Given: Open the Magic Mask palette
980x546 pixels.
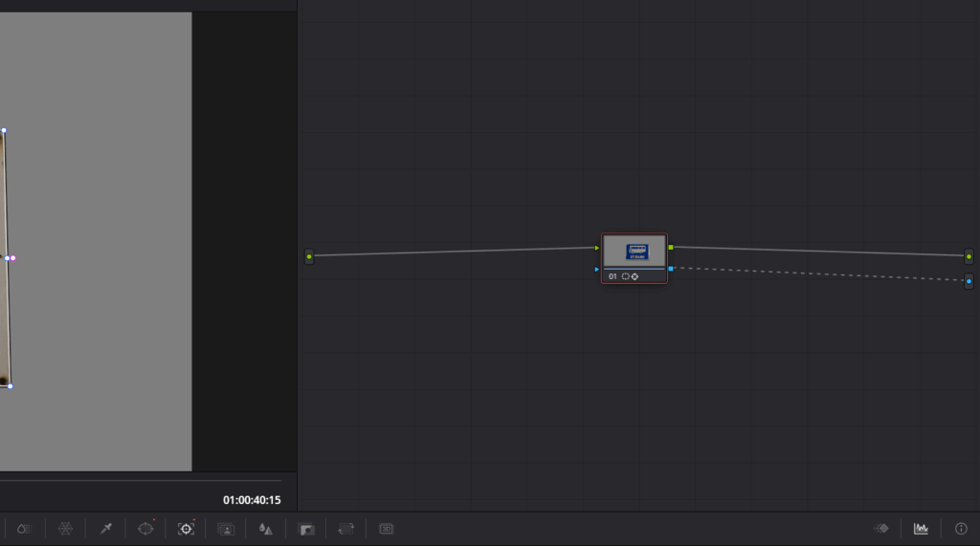Looking at the screenshot, I should click(x=226, y=529).
